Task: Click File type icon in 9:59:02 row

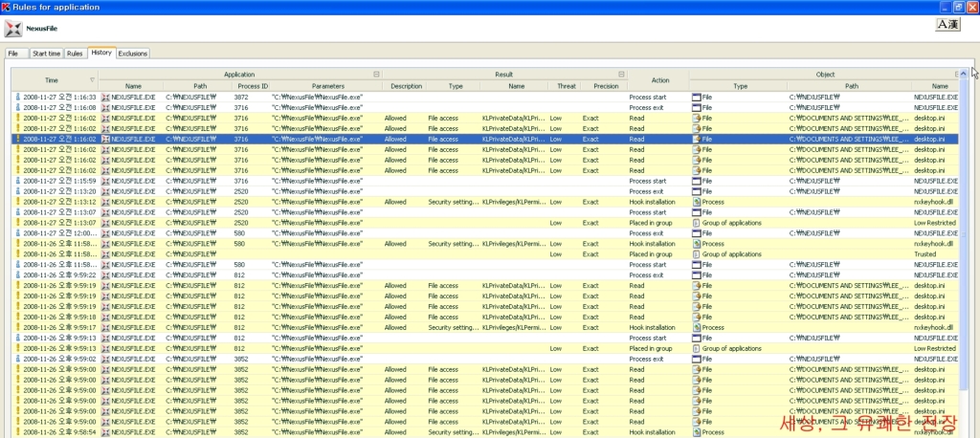Action: pos(697,360)
